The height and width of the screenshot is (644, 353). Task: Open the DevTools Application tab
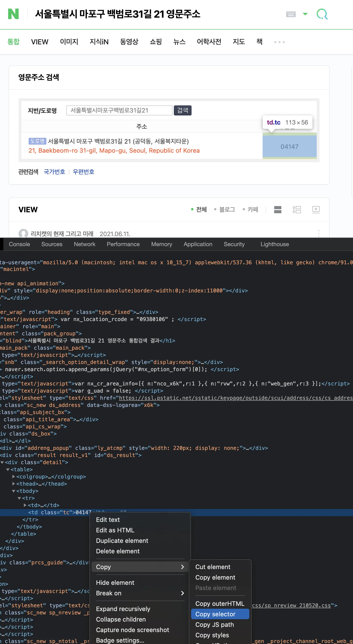pos(198,244)
